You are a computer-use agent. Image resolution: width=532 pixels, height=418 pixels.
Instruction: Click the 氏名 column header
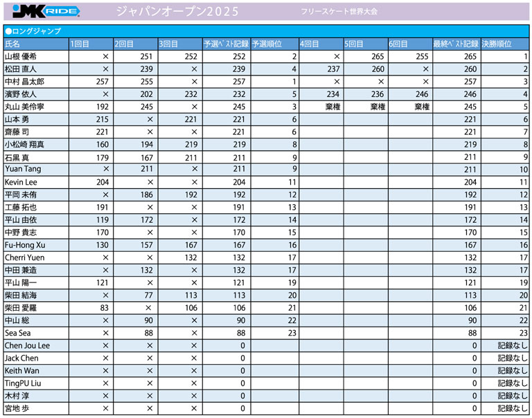(x=12, y=44)
